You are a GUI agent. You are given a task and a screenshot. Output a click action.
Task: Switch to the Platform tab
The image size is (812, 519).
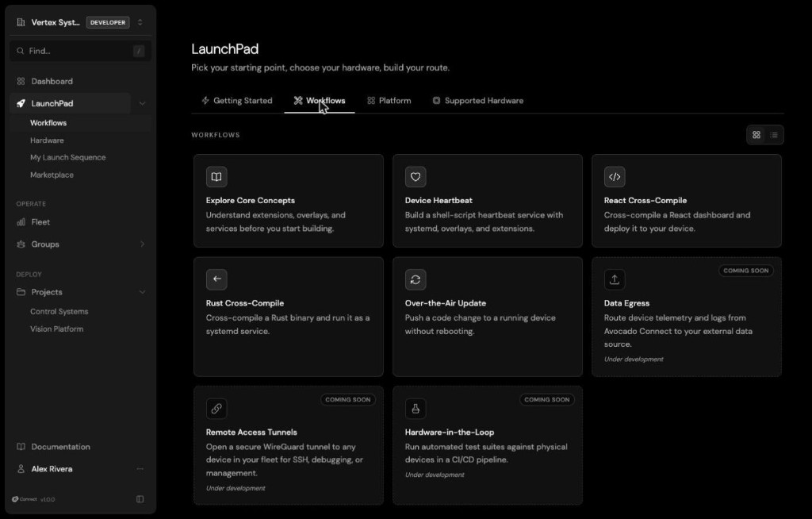(x=389, y=101)
